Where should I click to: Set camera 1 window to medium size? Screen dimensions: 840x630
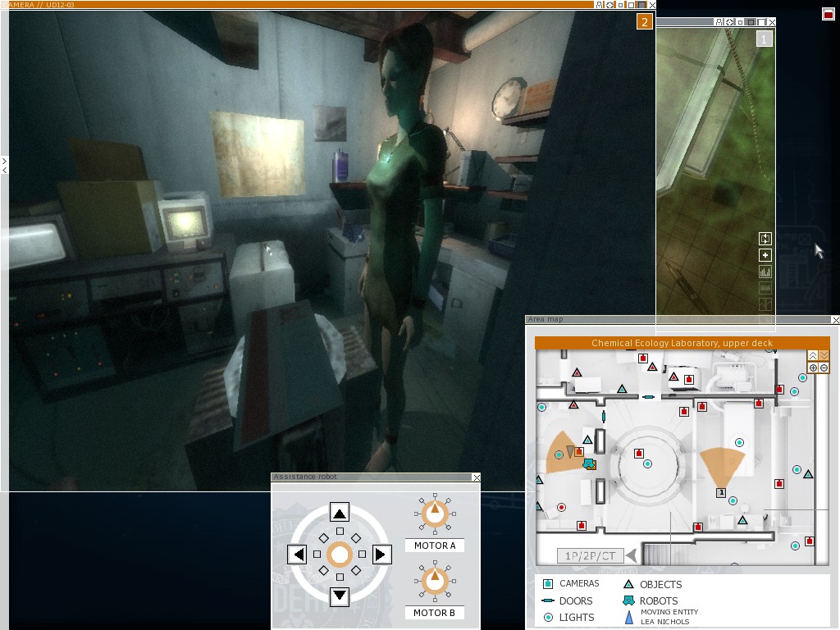[751, 22]
